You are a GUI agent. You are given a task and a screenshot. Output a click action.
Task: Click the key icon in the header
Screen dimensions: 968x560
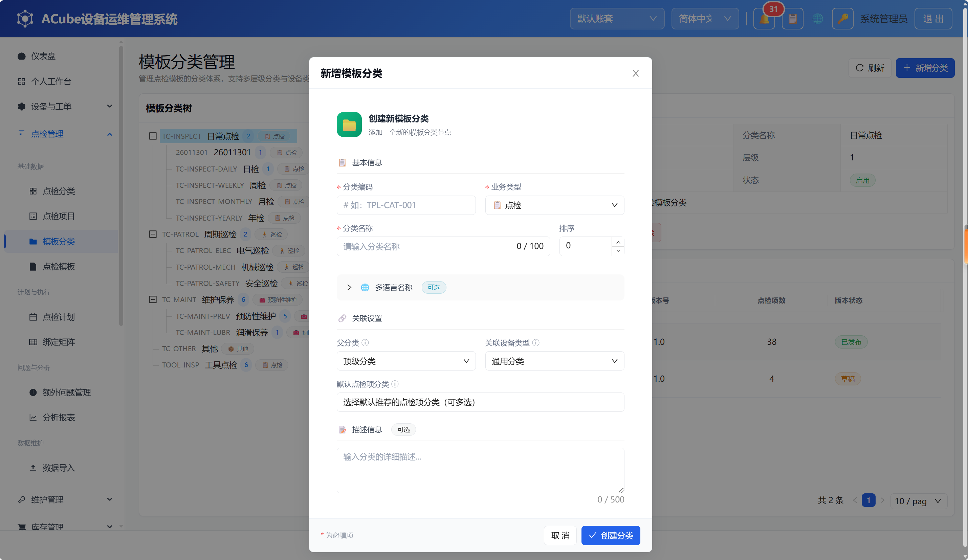tap(842, 18)
